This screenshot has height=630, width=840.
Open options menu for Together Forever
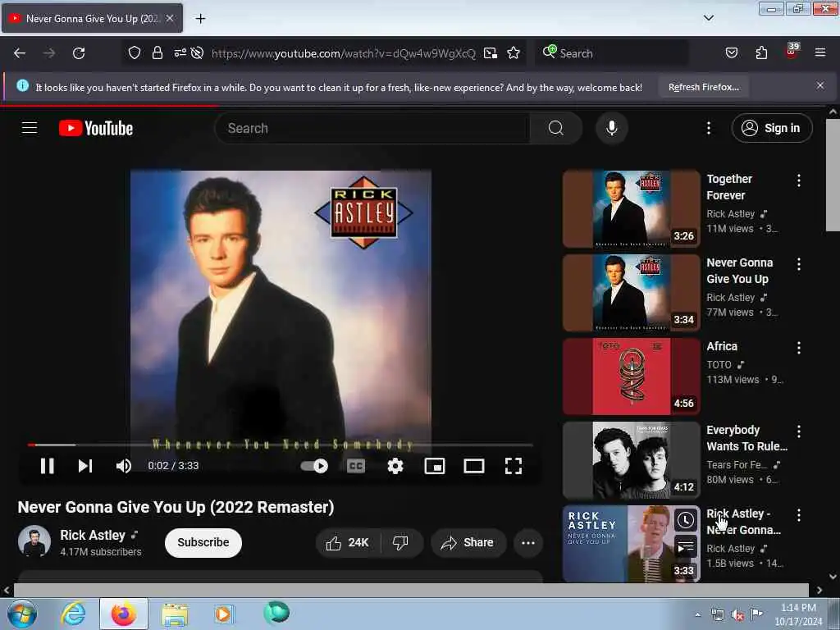point(799,180)
